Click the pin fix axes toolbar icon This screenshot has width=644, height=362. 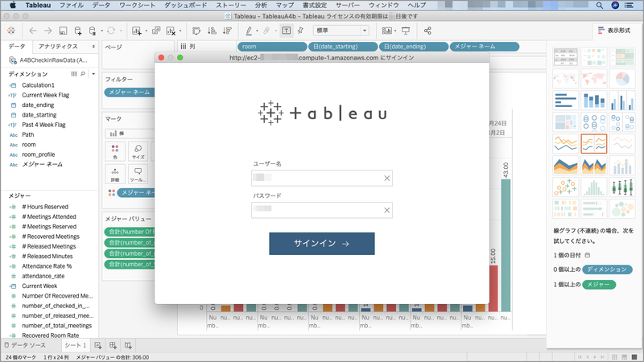click(300, 31)
